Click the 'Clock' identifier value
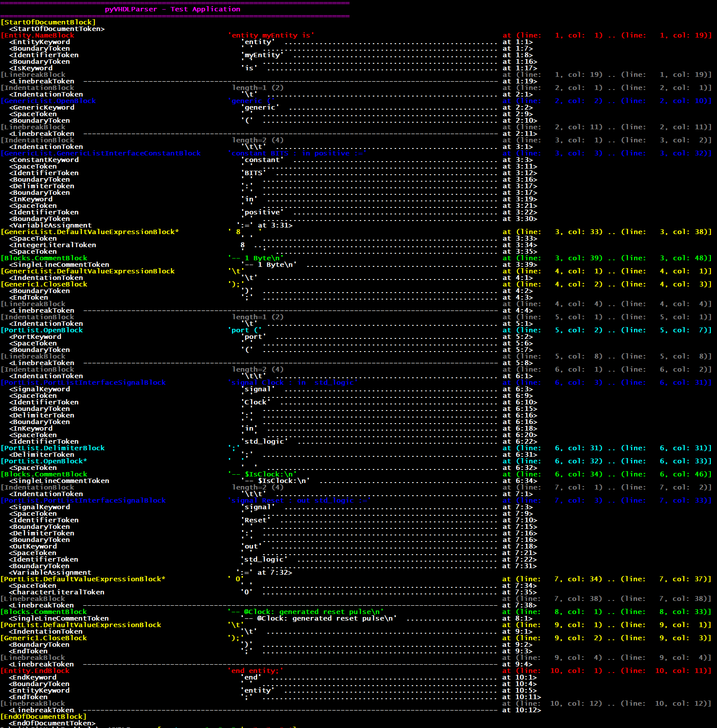This screenshot has width=717, height=728. (256, 402)
